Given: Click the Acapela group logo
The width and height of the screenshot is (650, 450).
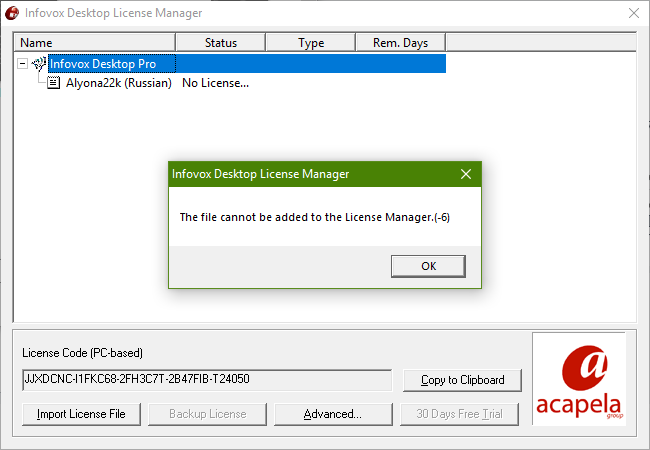Looking at the screenshot, I should click(x=579, y=379).
